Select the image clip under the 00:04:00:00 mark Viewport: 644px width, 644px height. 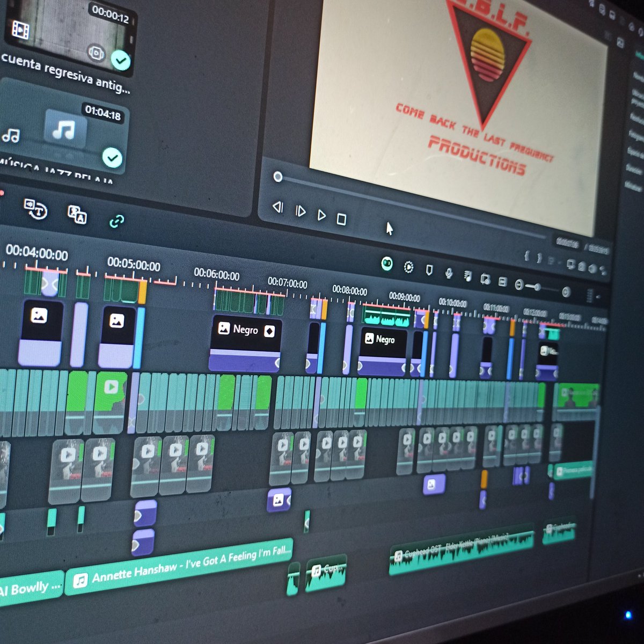click(41, 333)
